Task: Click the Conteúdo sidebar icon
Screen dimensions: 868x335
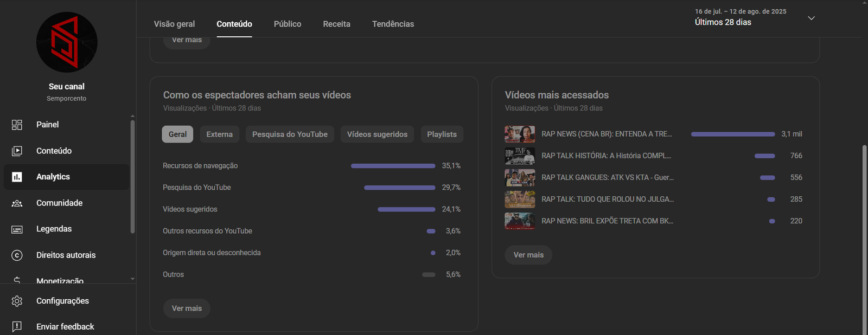Action: click(x=17, y=151)
